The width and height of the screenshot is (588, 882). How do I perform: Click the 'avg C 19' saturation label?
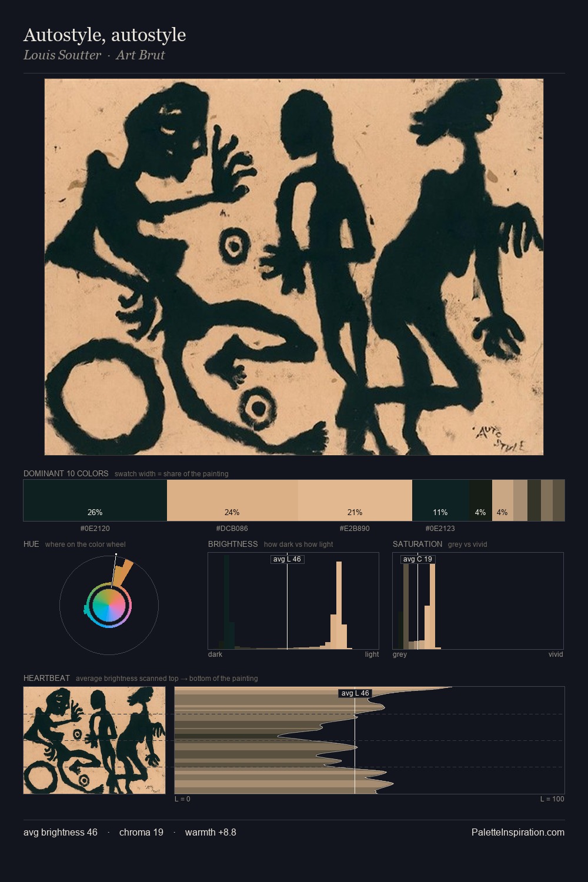coord(418,559)
